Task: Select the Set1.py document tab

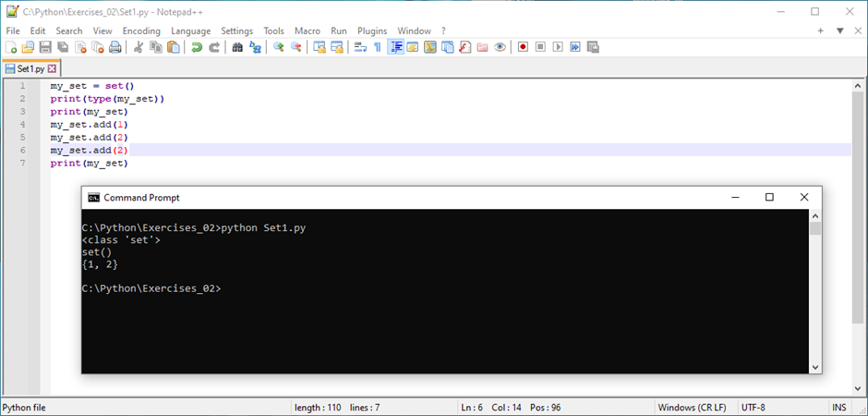Action: 30,68
